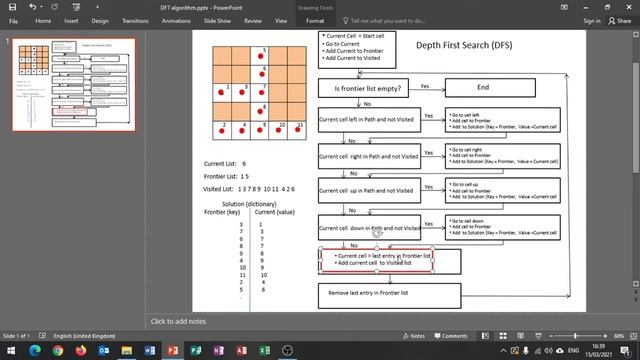This screenshot has width=640, height=360.
Task: Open Outlook from the taskbar
Action: tap(104, 351)
